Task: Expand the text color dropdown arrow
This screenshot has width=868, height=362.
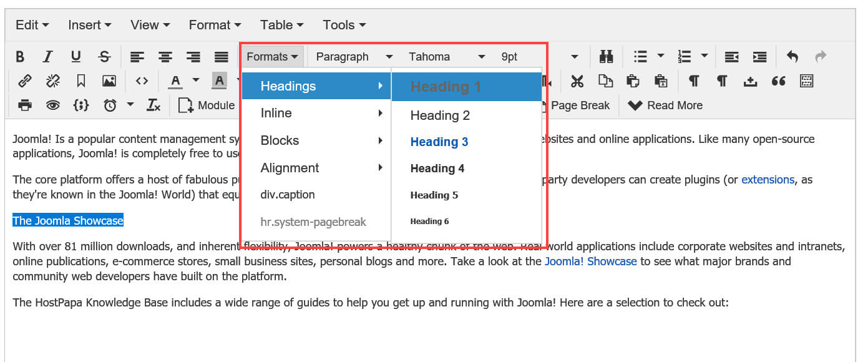Action: pyautogui.click(x=196, y=81)
